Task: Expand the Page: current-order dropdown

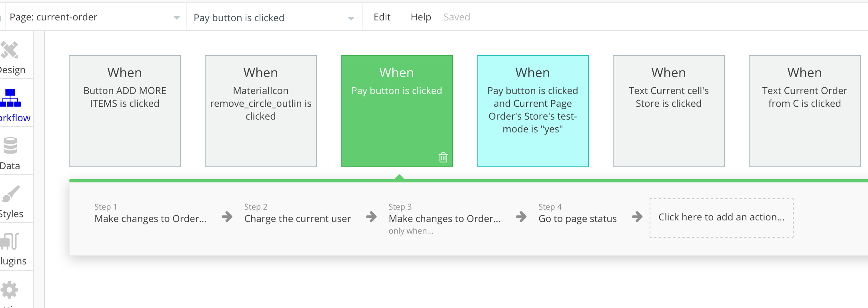Action: pos(176,18)
